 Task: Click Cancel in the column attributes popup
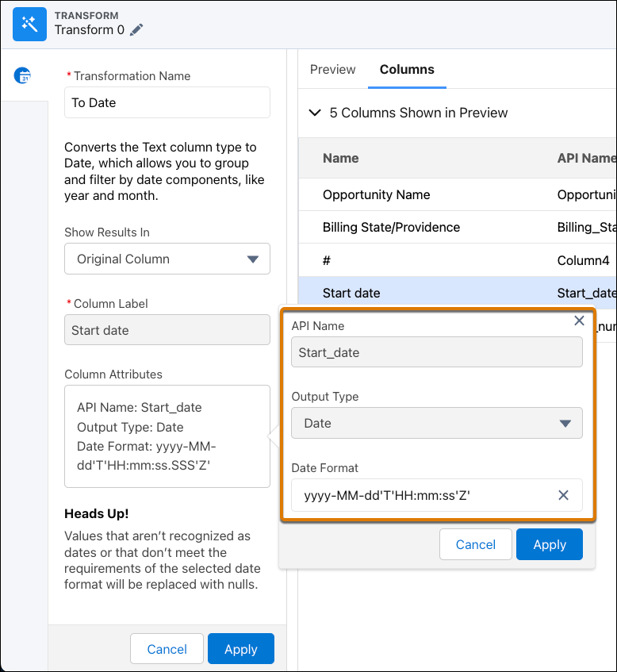(x=475, y=544)
